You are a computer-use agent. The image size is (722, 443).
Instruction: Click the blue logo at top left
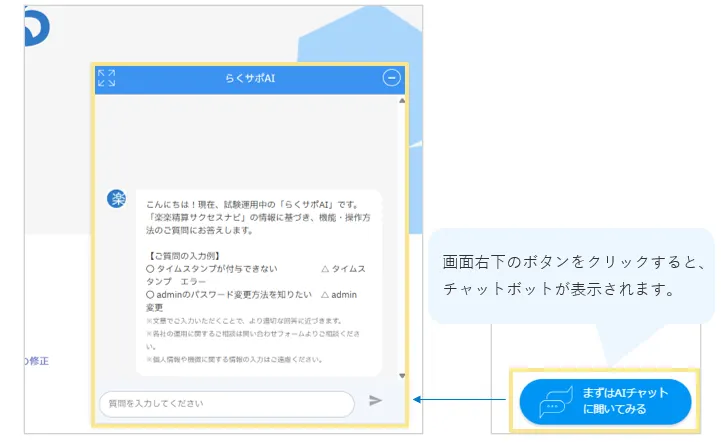pyautogui.click(x=37, y=27)
